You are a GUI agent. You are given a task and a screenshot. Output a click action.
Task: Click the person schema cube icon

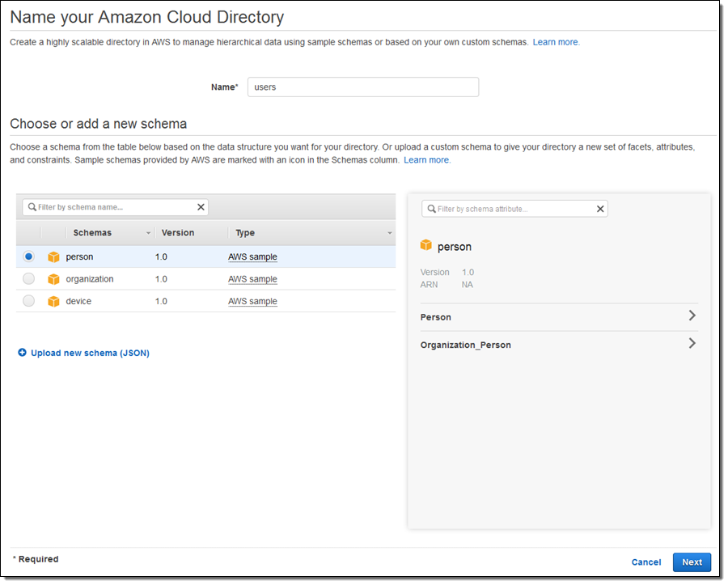(x=54, y=256)
